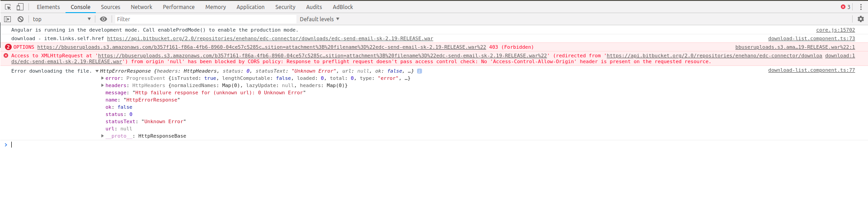Switch to the Console tab
Screen dimensions: 868x222
(80, 7)
